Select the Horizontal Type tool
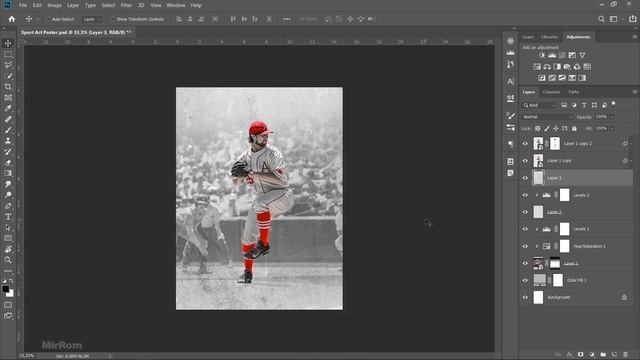The image size is (640, 360). (x=8, y=217)
